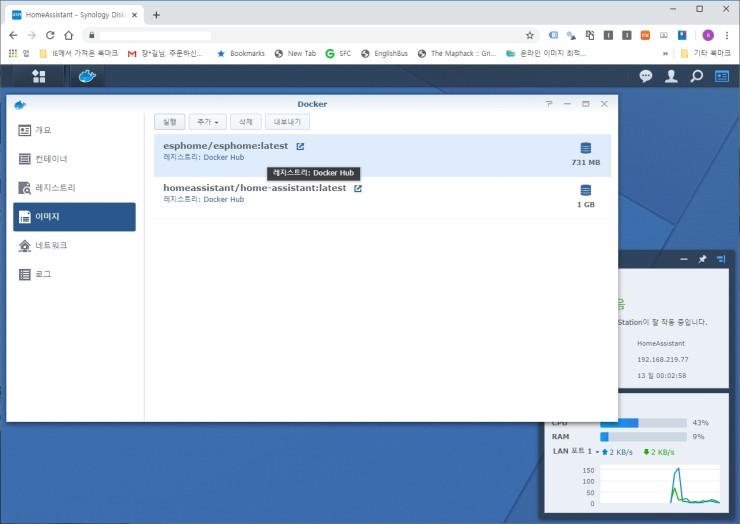740x524 pixels.
Task: Open DSM notifications chat bubble icon
Action: pyautogui.click(x=646, y=76)
